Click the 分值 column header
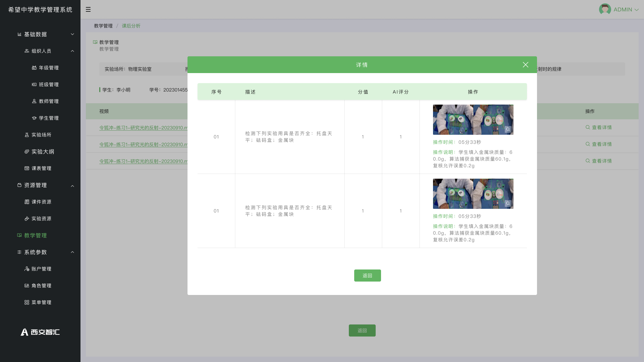The height and width of the screenshot is (362, 644). tap(363, 92)
